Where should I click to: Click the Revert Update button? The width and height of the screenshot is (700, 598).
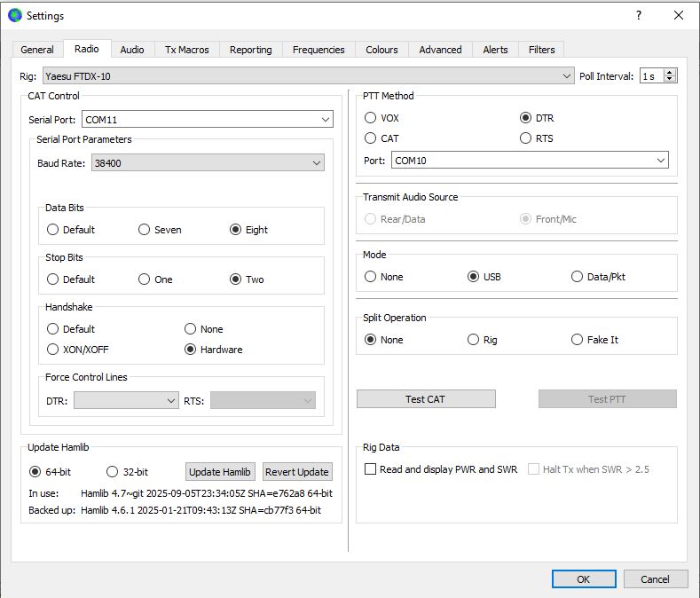coord(297,471)
